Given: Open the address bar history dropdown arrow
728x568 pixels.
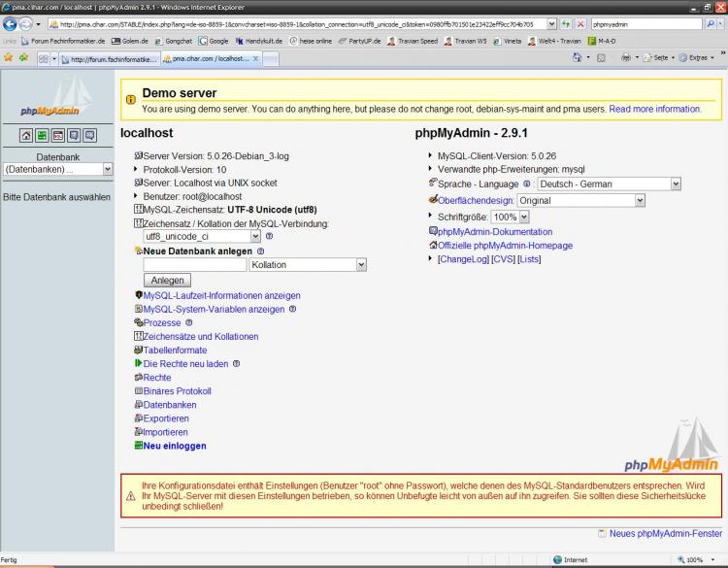Looking at the screenshot, I should (x=551, y=23).
